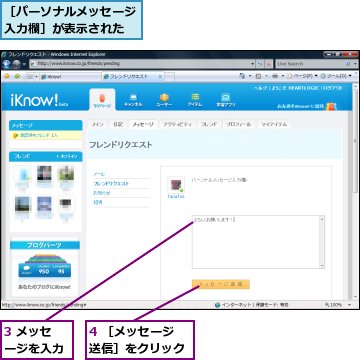The width and height of the screenshot is (360, 360).
Task: Switch to the プロフィール tab
Action: click(x=239, y=124)
